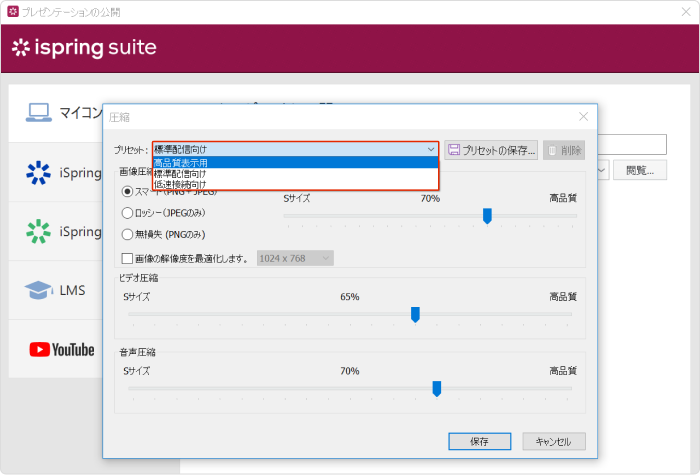Close the 圧縮 dialog with the X
Screen dimensions: 700x475
pyautogui.click(x=583, y=117)
